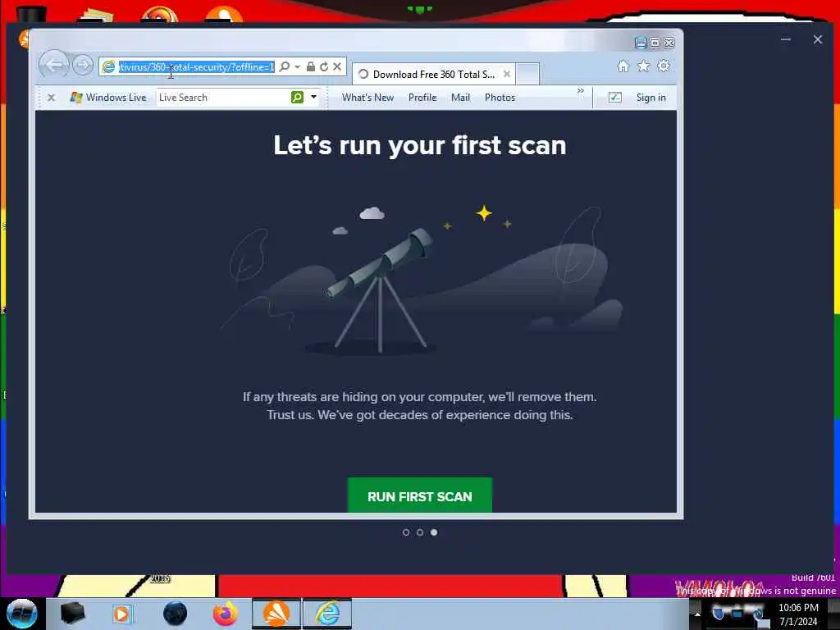Click the Refresh page icon

324,66
